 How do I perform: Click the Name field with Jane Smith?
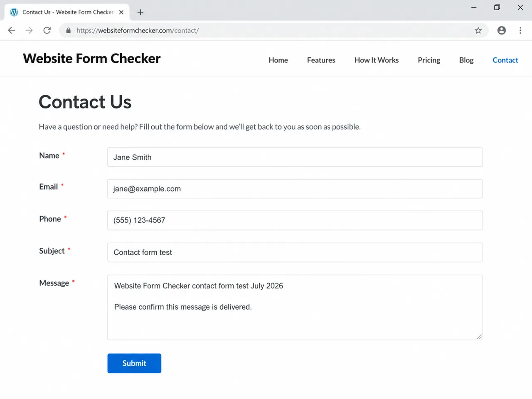(x=295, y=157)
